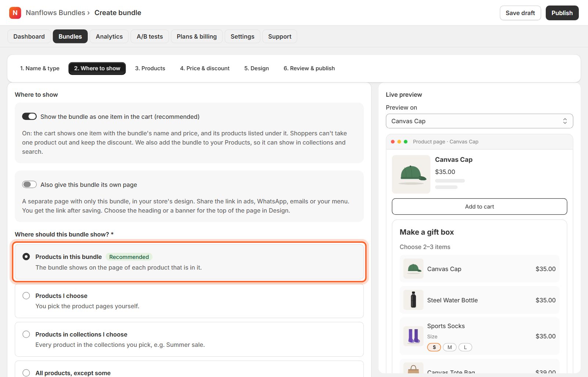The image size is (588, 377).
Task: Select Products in this bundle radio
Action: [x=26, y=257]
